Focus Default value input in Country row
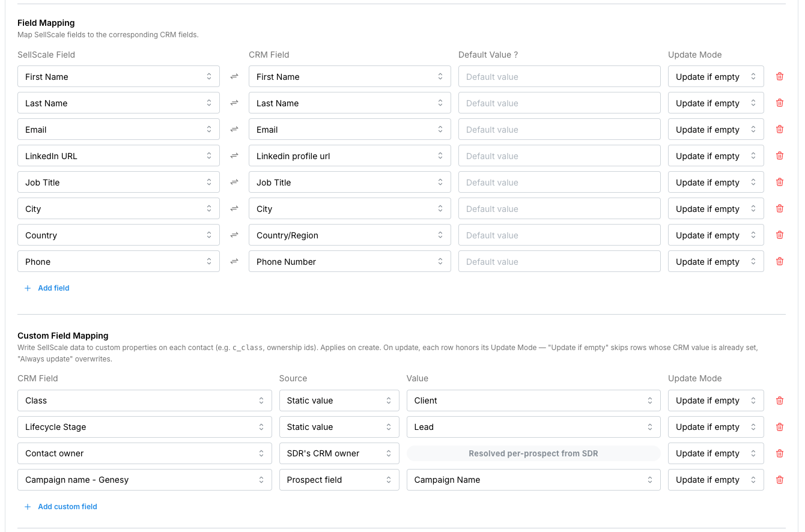 click(559, 235)
